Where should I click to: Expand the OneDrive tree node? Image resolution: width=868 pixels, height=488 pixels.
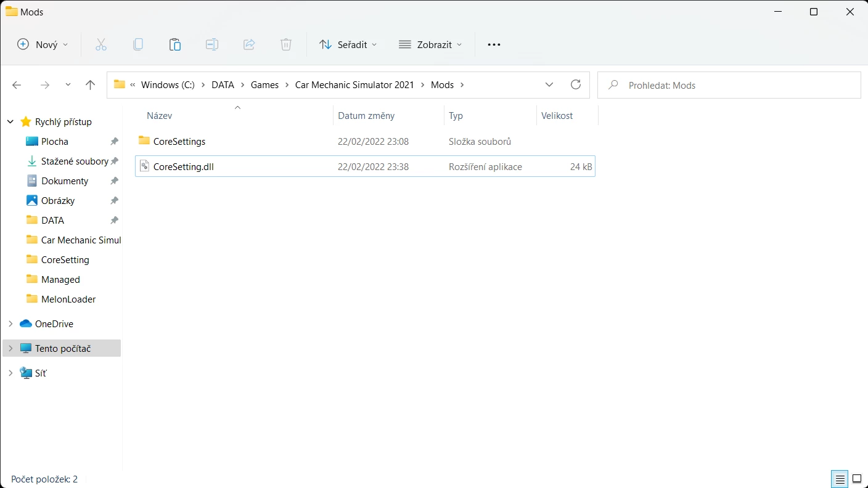(10, 324)
